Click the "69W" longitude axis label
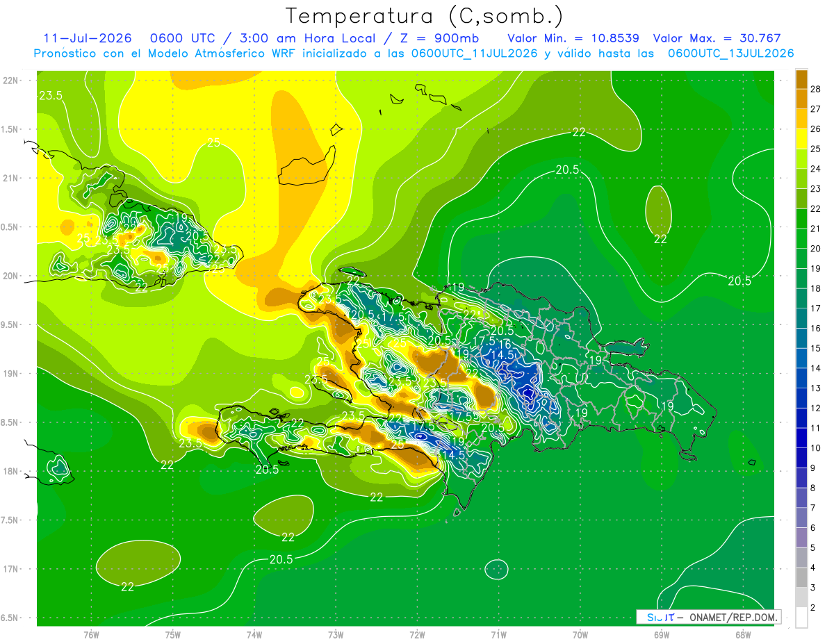 662,634
